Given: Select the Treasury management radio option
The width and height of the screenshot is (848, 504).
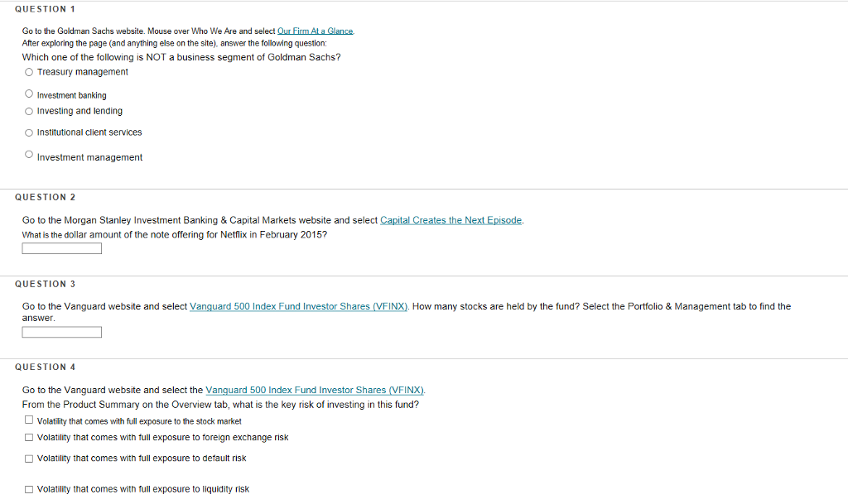Looking at the screenshot, I should 29,72.
